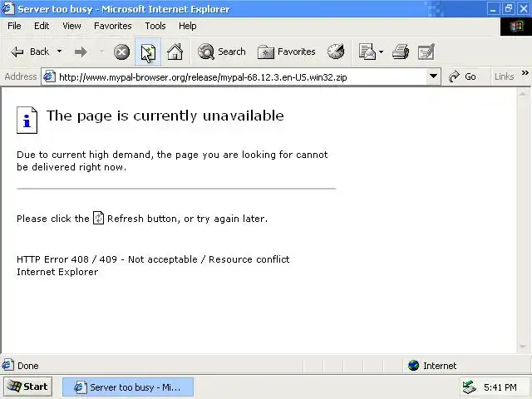This screenshot has height=399, width=532.
Task: Go to the Home page icon
Action: tap(175, 52)
